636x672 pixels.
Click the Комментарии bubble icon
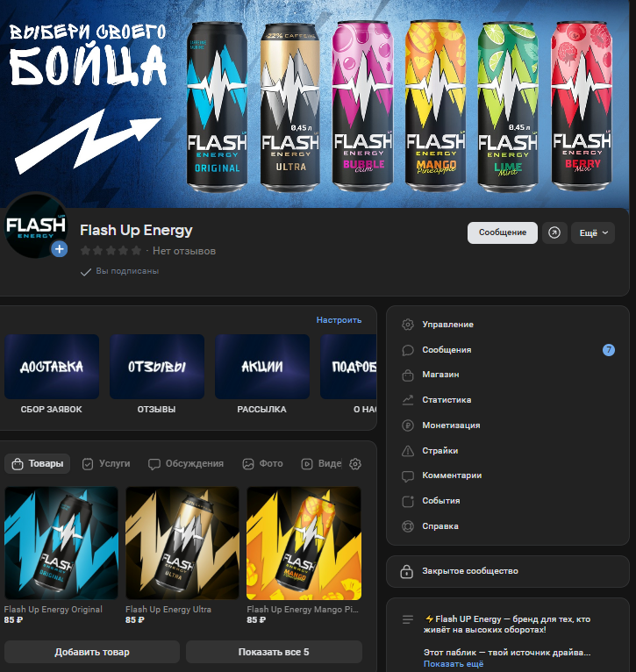tap(408, 475)
